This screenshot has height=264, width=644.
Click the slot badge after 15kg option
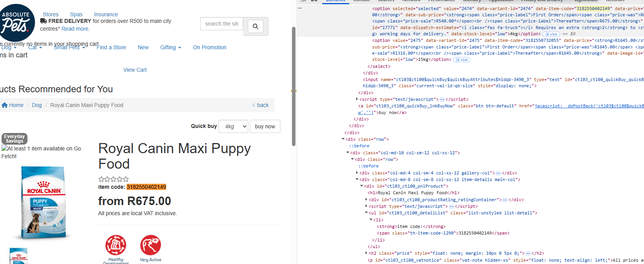[x=462, y=60]
